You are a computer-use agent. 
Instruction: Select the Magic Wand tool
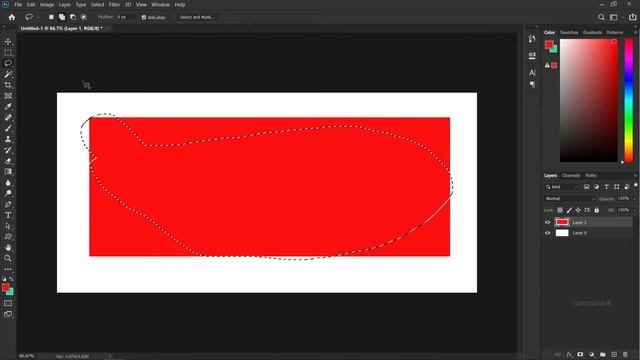pyautogui.click(x=8, y=74)
